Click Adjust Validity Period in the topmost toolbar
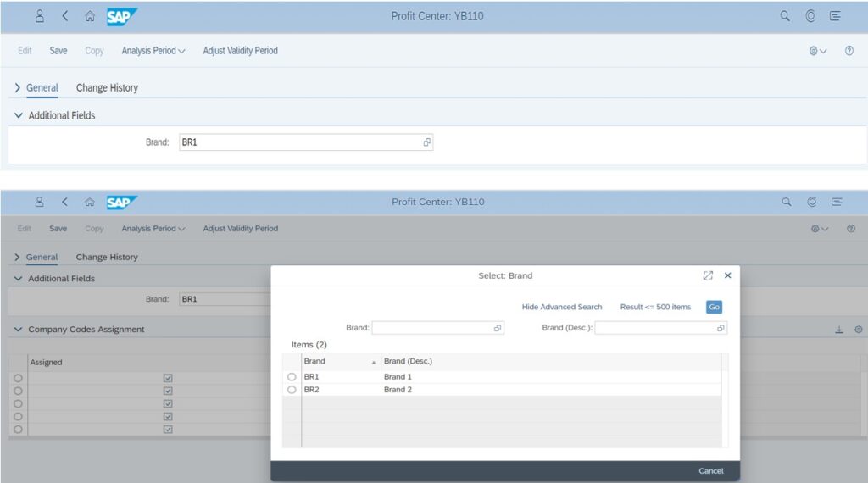Image resolution: width=868 pixels, height=483 pixels. coord(240,51)
